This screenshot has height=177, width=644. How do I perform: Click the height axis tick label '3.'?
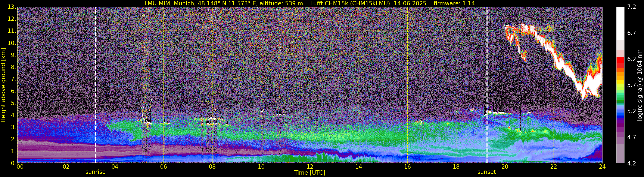[x=13, y=127]
